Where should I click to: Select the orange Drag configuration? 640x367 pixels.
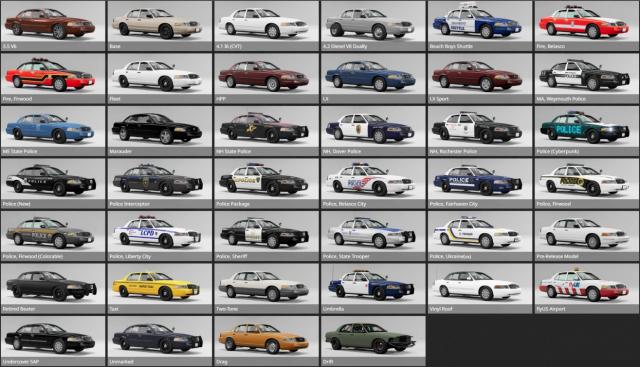266,341
